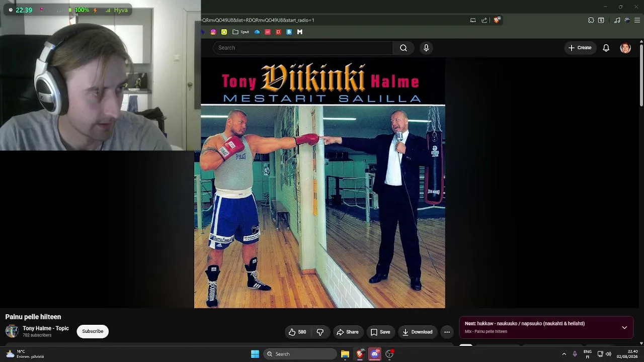Open Tony Halme - Topic channel name
Screen dimensions: 644x362
(x=46, y=328)
